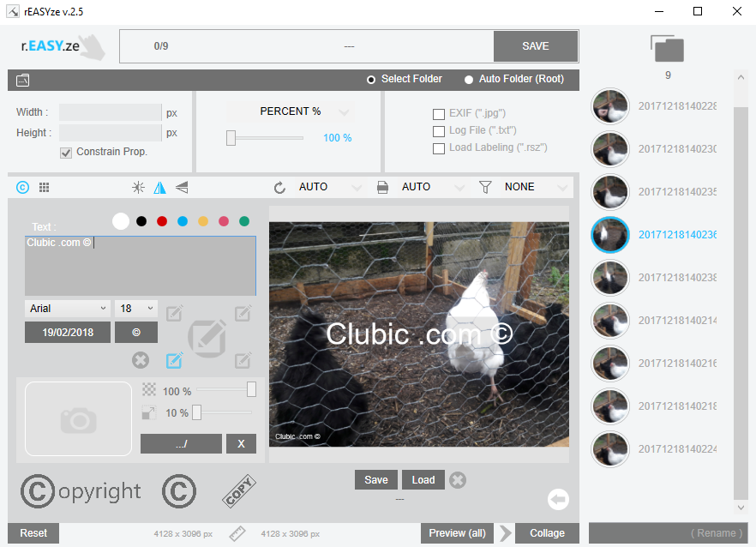Place watermark at top-right position
Screen dimensions: 756x547
coord(243,313)
